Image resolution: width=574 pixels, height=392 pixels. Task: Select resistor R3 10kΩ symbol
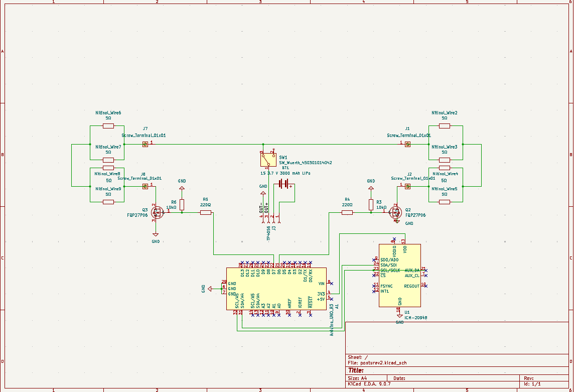[371, 205]
